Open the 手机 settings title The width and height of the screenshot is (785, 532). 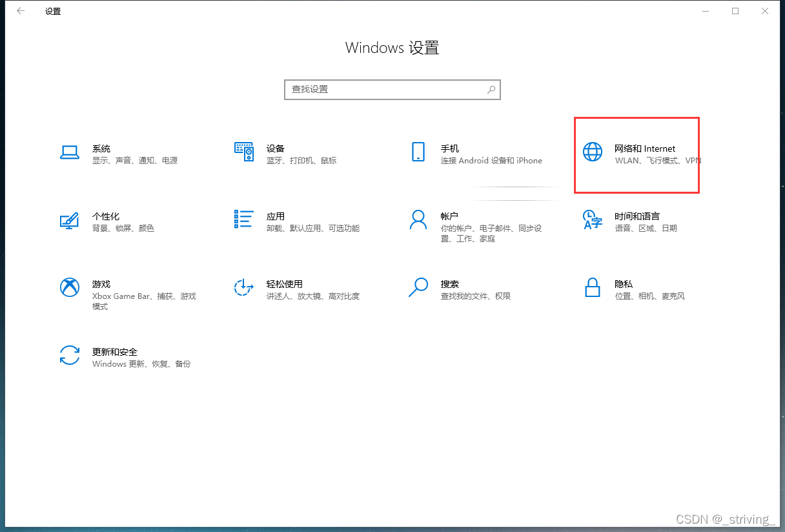[x=450, y=148]
